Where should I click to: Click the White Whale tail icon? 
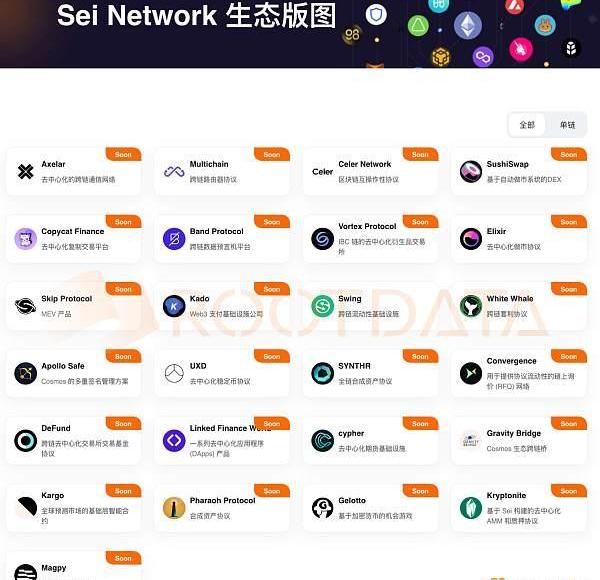pyautogui.click(x=471, y=306)
